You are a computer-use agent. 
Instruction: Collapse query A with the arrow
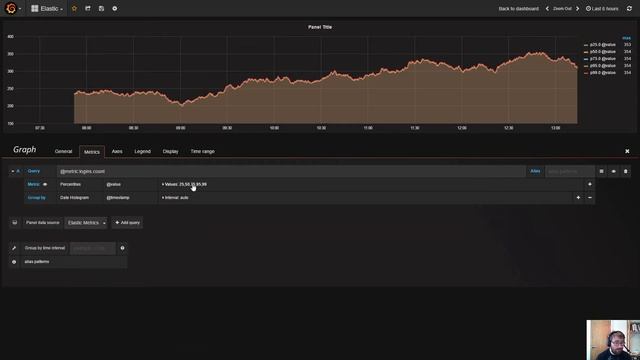[x=13, y=171]
